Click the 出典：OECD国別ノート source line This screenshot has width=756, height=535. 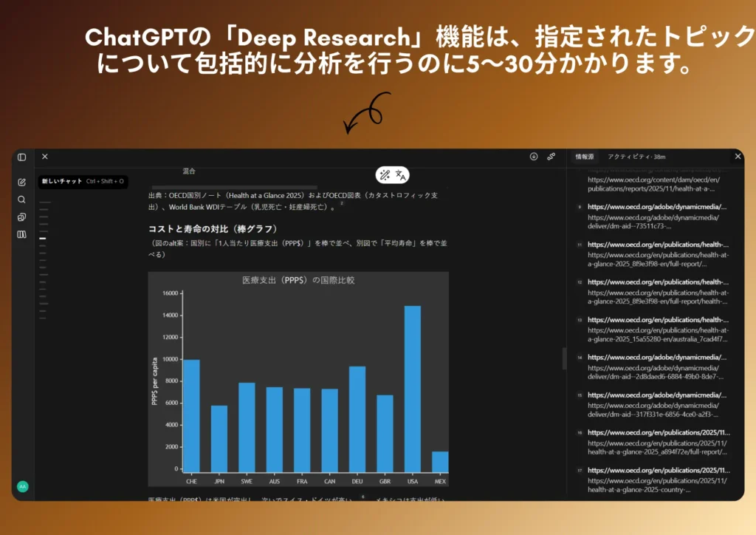(x=293, y=201)
